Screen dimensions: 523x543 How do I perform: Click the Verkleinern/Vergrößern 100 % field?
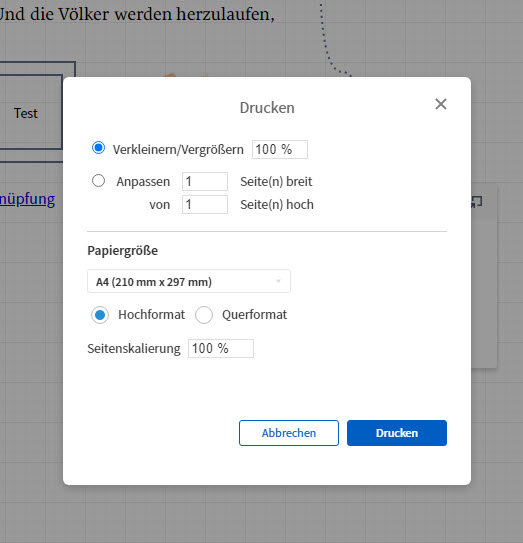click(280, 149)
